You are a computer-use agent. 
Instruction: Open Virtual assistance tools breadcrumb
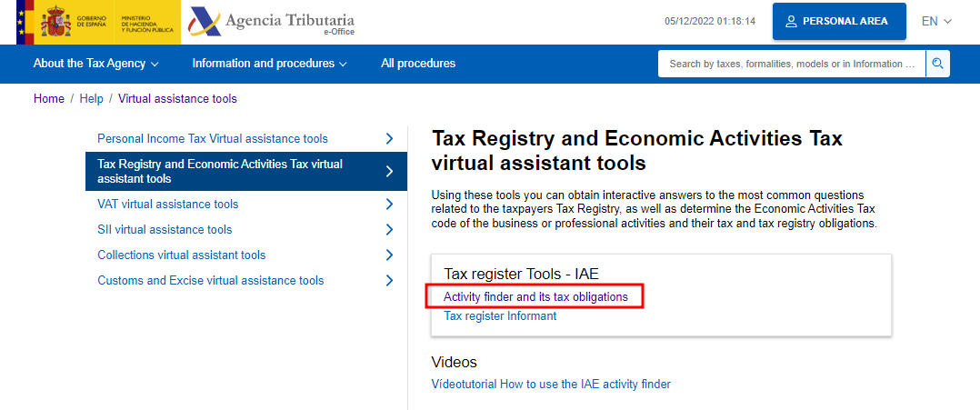coord(177,99)
